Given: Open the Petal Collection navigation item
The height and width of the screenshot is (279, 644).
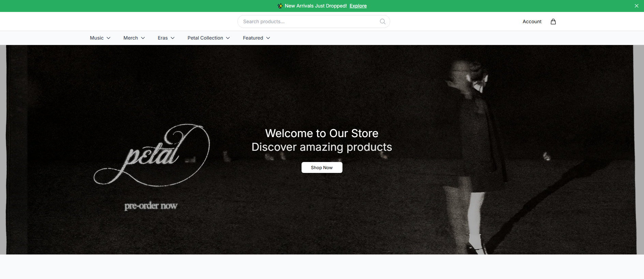Looking at the screenshot, I should pos(205,38).
